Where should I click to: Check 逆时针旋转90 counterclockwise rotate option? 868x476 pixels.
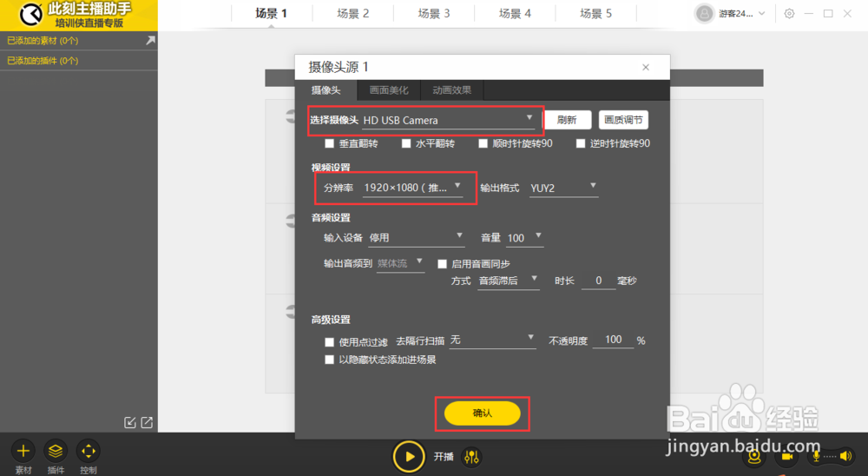[581, 143]
